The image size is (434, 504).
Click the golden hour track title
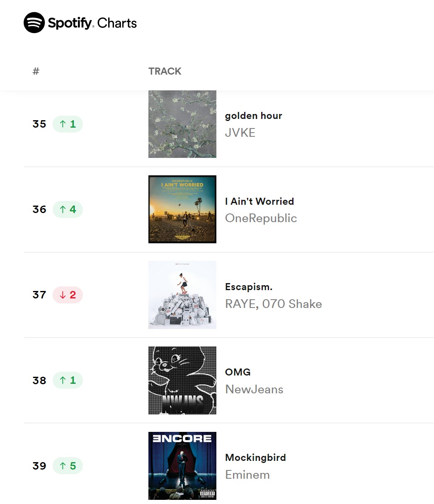[x=253, y=116]
